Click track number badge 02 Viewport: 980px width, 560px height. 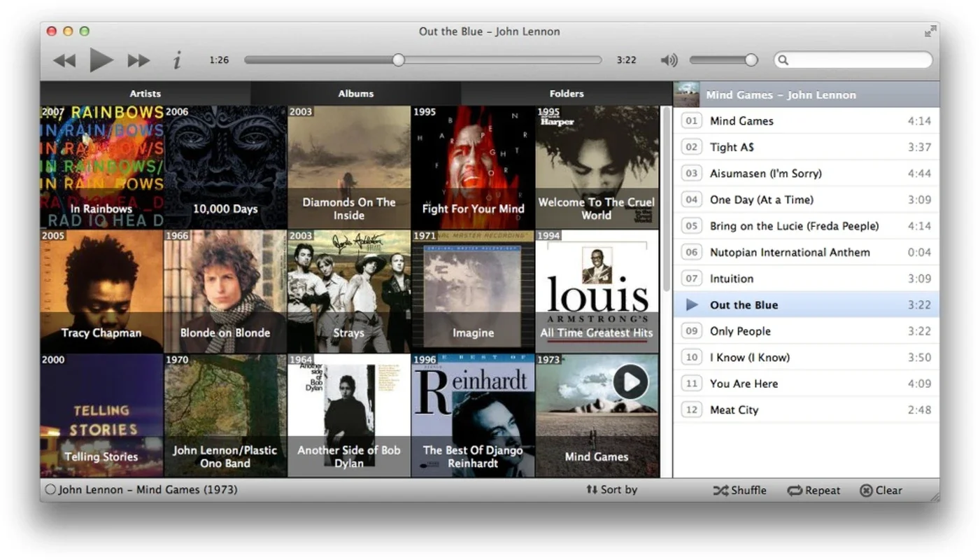692,147
